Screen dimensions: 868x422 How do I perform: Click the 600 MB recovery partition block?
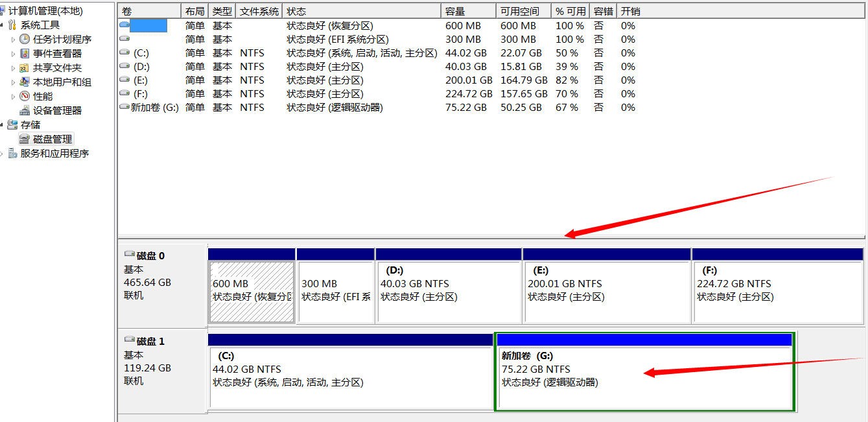click(x=251, y=290)
